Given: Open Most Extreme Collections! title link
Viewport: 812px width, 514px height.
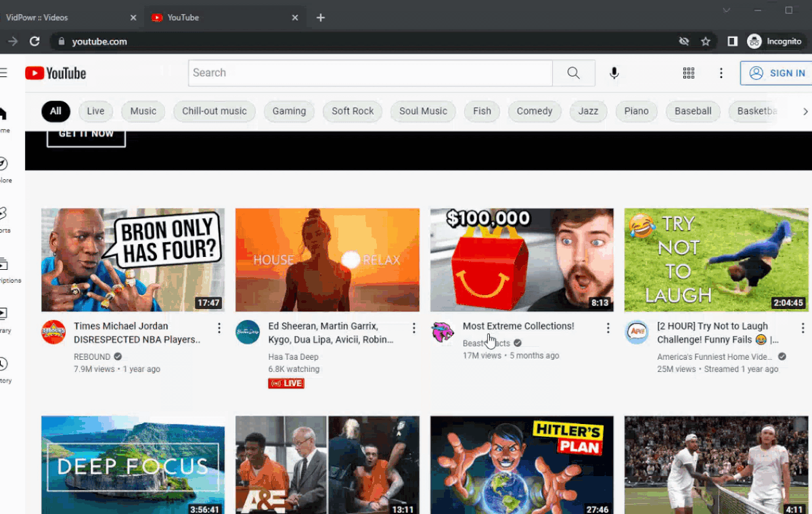Looking at the screenshot, I should [518, 326].
